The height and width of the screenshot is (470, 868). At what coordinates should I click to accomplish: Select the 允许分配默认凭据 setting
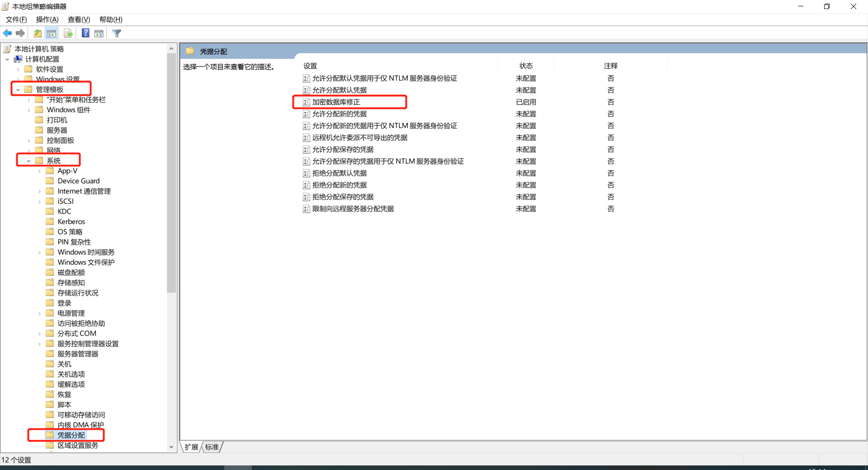[x=340, y=90]
